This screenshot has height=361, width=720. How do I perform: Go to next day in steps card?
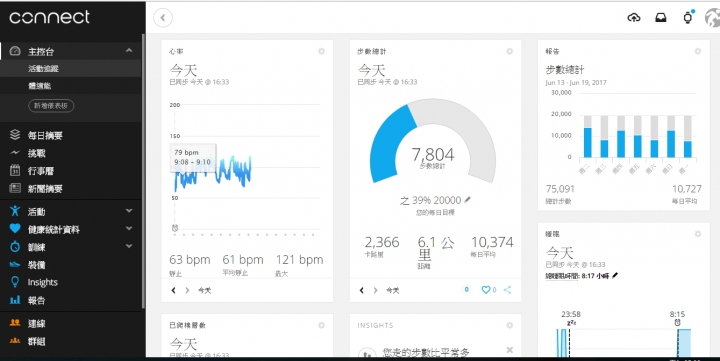(x=376, y=290)
